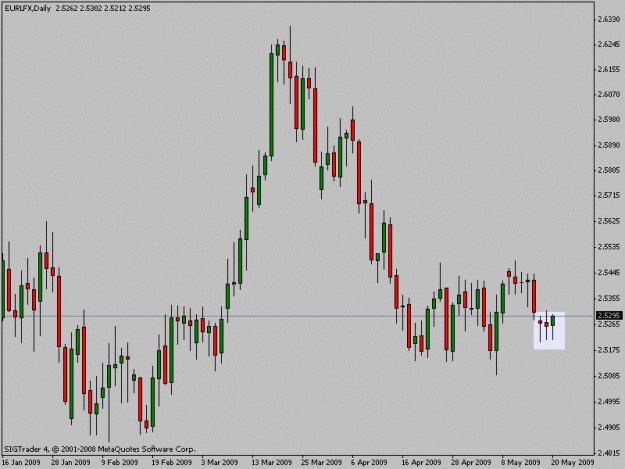This screenshot has width=625, height=469.
Task: Click the 13 Mar 2009 date label
Action: pos(272,463)
